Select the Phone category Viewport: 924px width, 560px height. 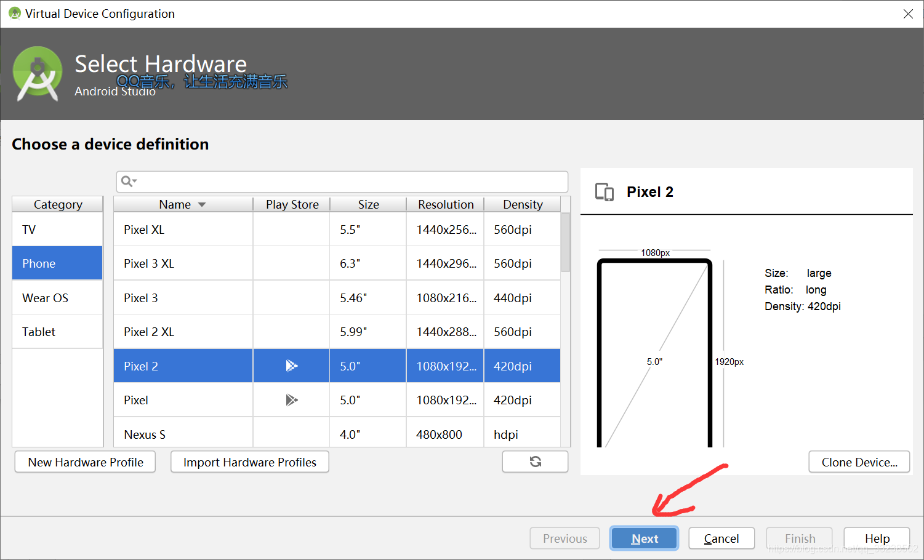57,263
